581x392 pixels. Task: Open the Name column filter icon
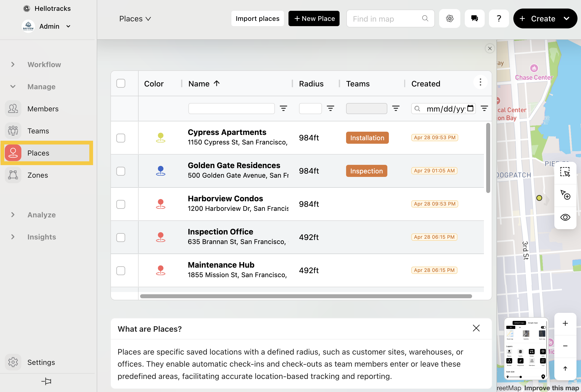[x=283, y=109]
